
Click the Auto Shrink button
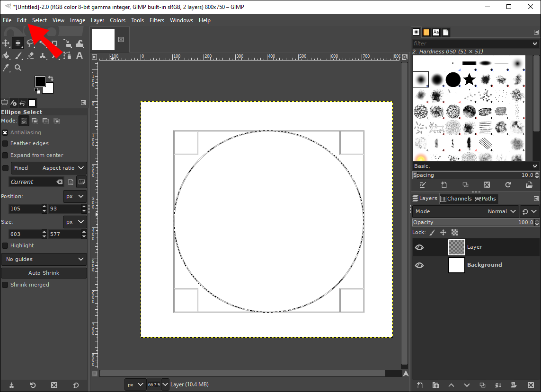[44, 273]
